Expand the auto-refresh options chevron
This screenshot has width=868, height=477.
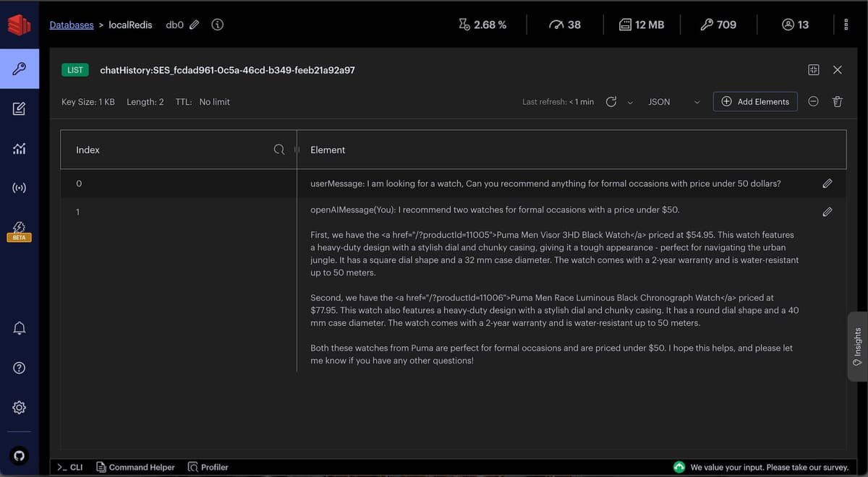[630, 103]
